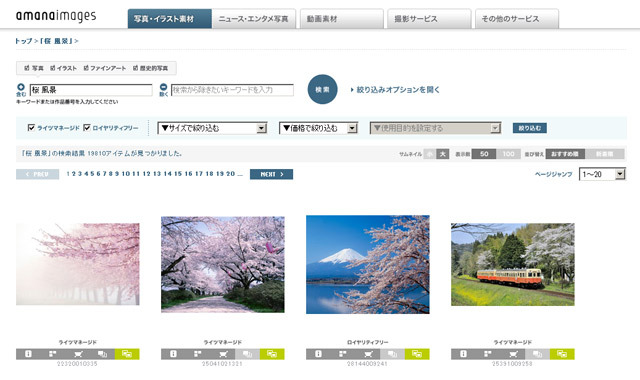This screenshot has height=380, width=640.
Task: Click similar-images icon under item 25041021321
Action: click(198, 354)
